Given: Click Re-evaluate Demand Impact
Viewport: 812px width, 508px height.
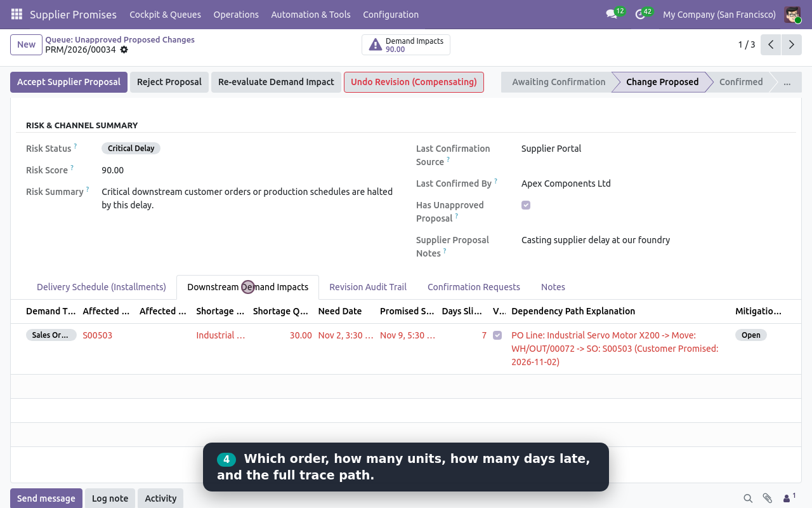Looking at the screenshot, I should pyautogui.click(x=276, y=82).
